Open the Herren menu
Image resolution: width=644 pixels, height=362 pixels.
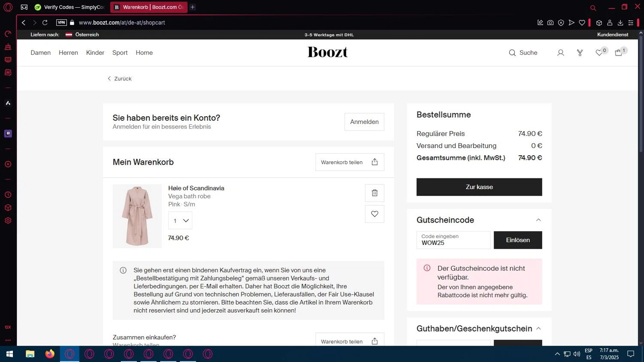point(68,53)
